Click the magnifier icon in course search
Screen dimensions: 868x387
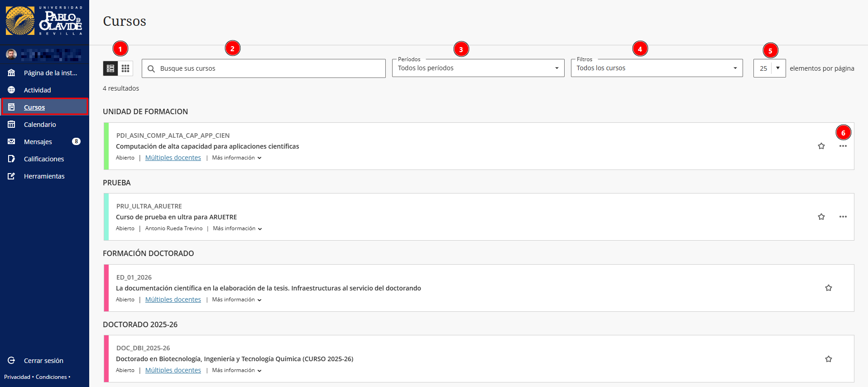[x=151, y=69]
